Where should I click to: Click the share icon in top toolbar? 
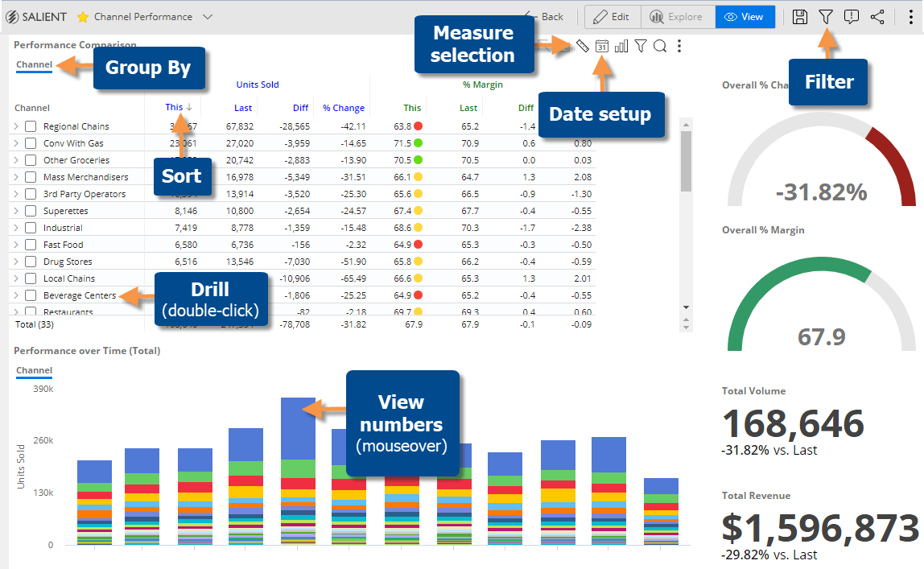click(x=877, y=17)
